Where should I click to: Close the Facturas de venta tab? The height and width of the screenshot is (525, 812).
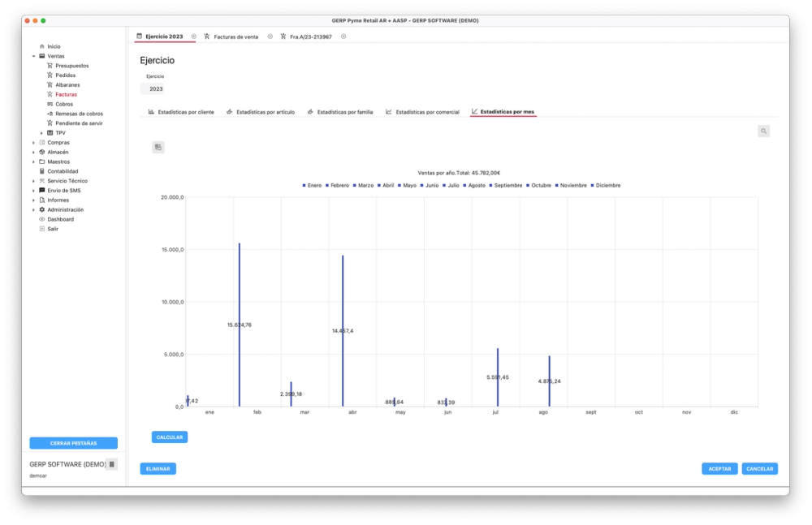click(270, 37)
